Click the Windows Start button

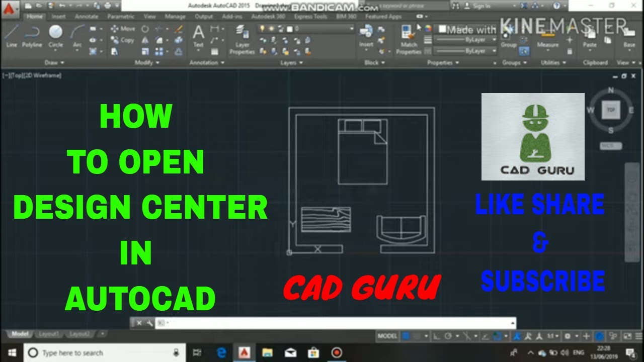(11, 352)
